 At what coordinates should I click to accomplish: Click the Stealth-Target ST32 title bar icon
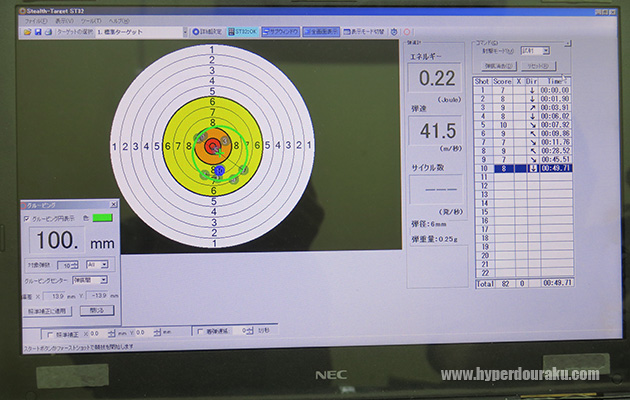point(25,10)
